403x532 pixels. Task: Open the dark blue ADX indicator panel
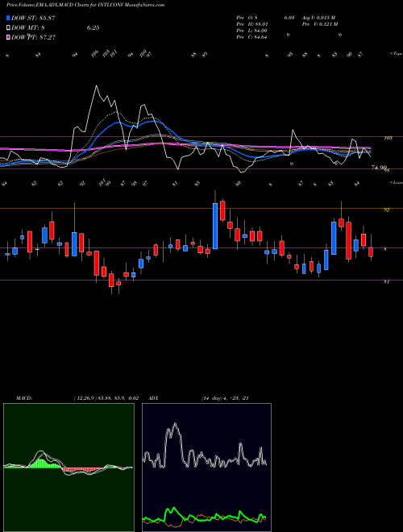(206, 468)
